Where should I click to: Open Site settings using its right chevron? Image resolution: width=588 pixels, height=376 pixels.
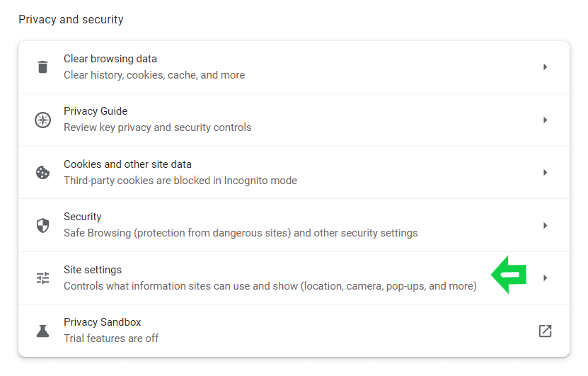545,278
